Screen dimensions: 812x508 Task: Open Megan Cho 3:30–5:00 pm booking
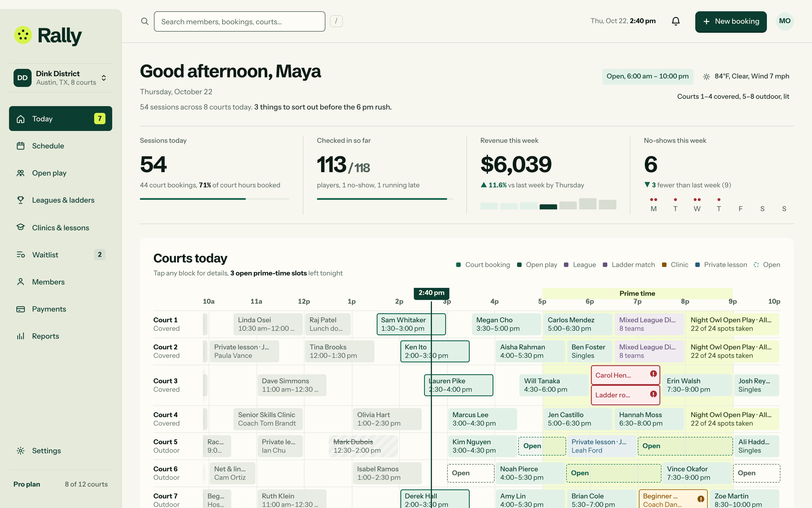pos(506,324)
